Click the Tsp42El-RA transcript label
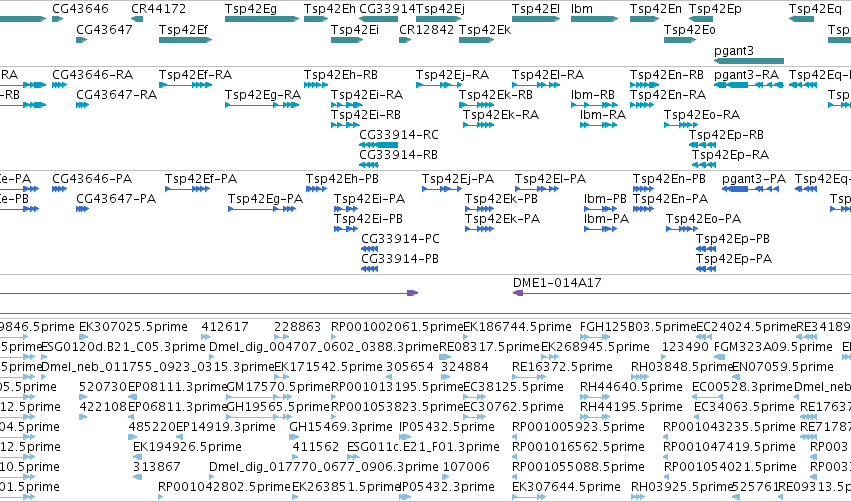 (x=548, y=75)
